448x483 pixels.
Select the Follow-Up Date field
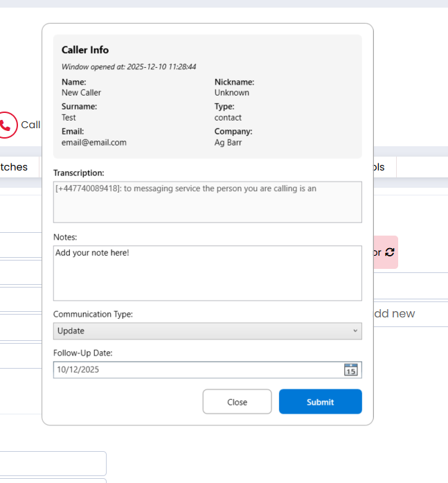(197, 370)
